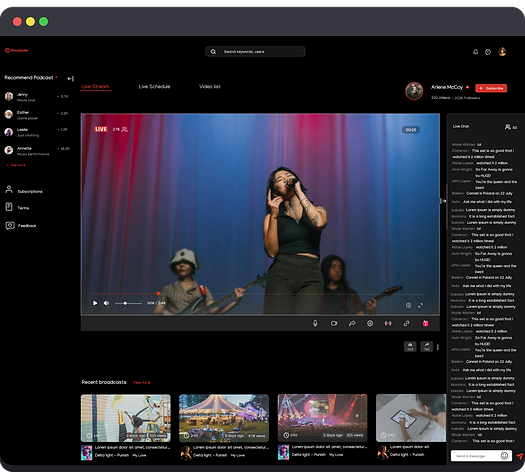Click the 00:25 timer badge
Viewport: 525px width, 472px height.
[411, 130]
